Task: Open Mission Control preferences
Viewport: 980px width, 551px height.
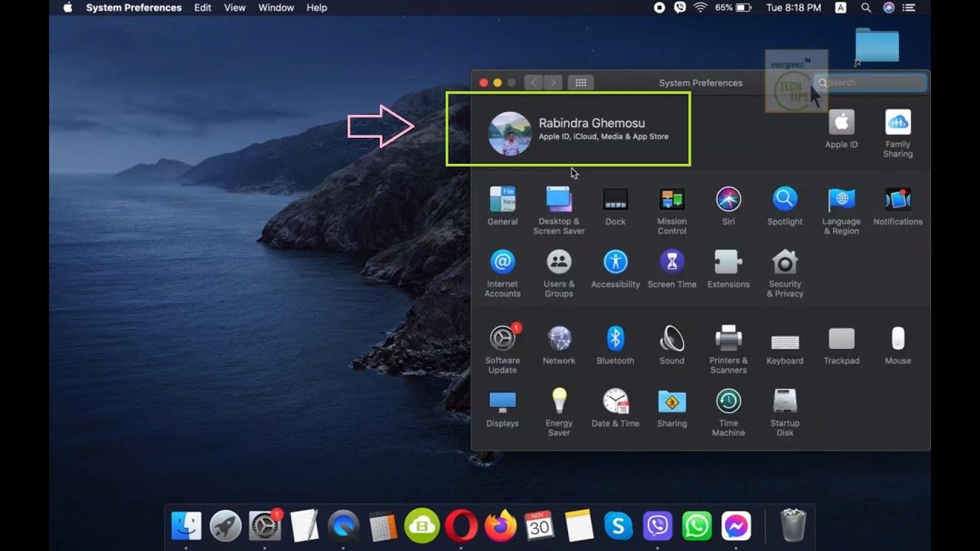Action: 671,210
